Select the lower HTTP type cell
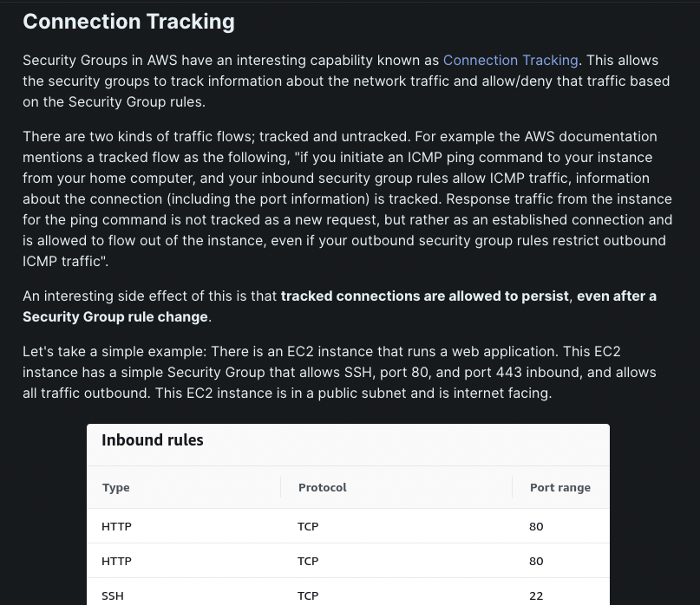Screen dimensions: 700x605 click(x=116, y=562)
